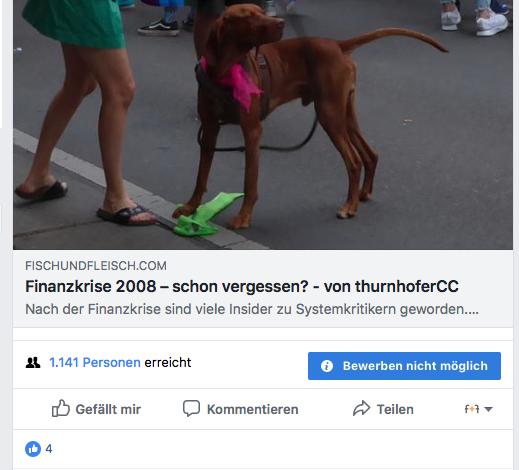The image size is (519, 470).
Task: Open the dog photo link preview
Action: [263, 125]
